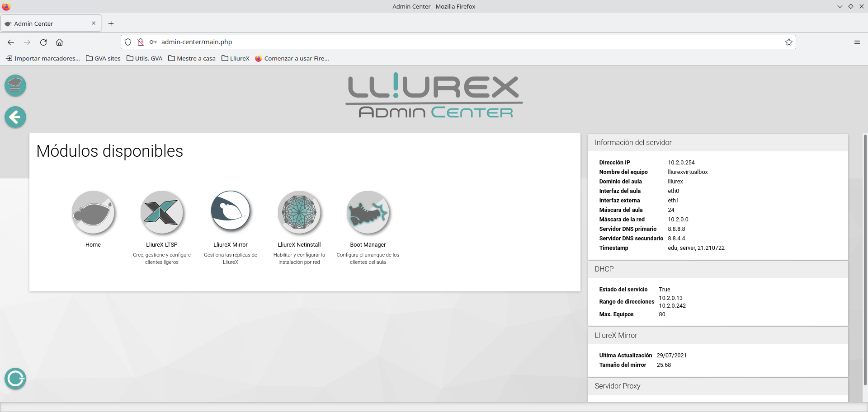
Task: Open the Firefox hamburger menu
Action: click(857, 42)
